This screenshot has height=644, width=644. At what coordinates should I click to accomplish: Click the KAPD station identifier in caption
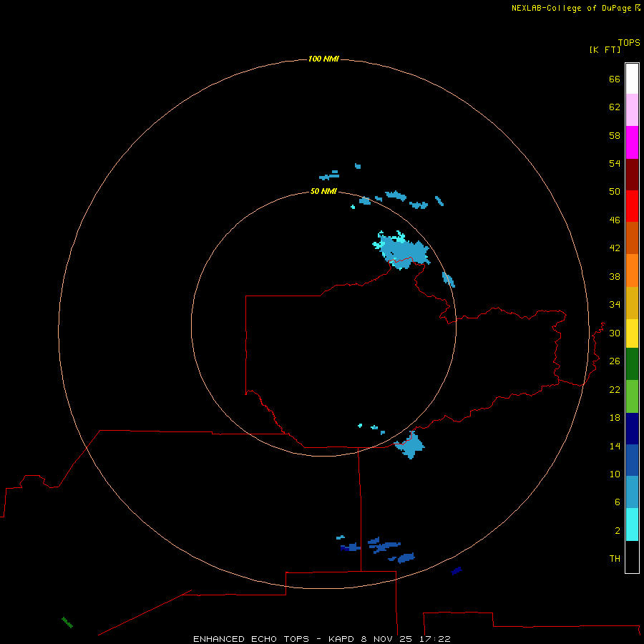click(x=342, y=639)
